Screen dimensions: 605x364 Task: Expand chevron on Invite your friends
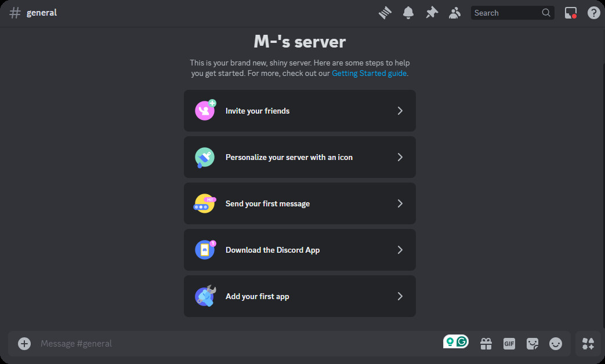400,111
